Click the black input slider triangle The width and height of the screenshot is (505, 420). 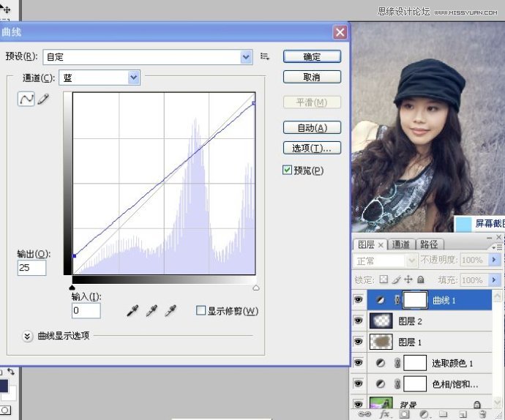(x=72, y=288)
